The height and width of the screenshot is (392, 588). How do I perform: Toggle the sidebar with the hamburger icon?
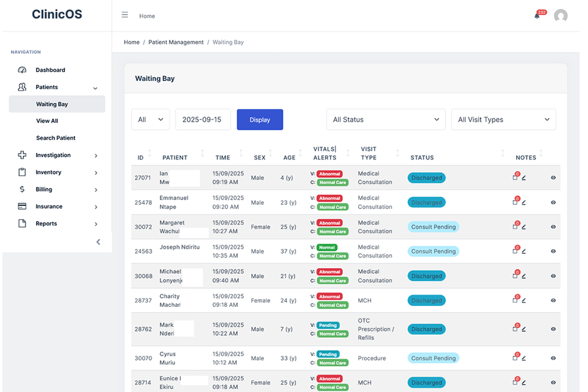pyautogui.click(x=125, y=15)
